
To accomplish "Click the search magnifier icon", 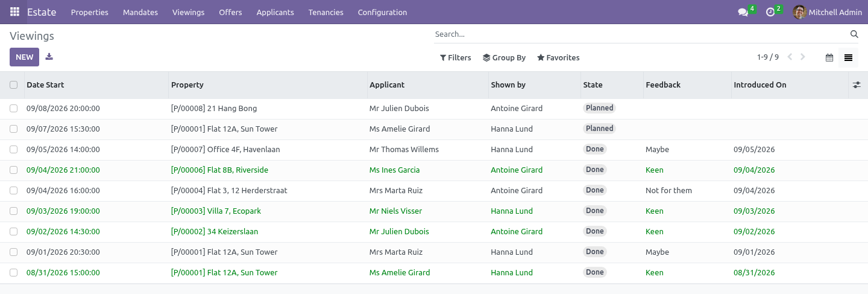I will pos(854,34).
